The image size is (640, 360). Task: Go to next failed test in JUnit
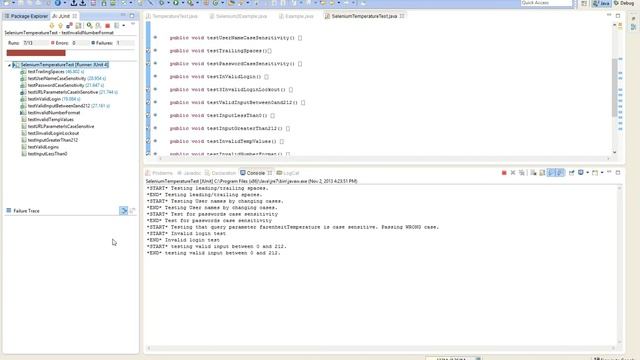(51, 26)
